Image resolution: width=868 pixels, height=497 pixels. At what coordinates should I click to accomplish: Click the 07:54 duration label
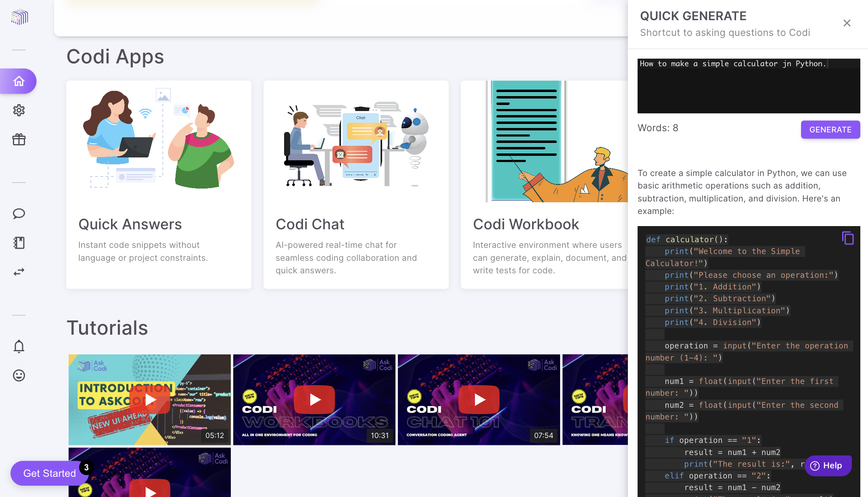click(544, 435)
